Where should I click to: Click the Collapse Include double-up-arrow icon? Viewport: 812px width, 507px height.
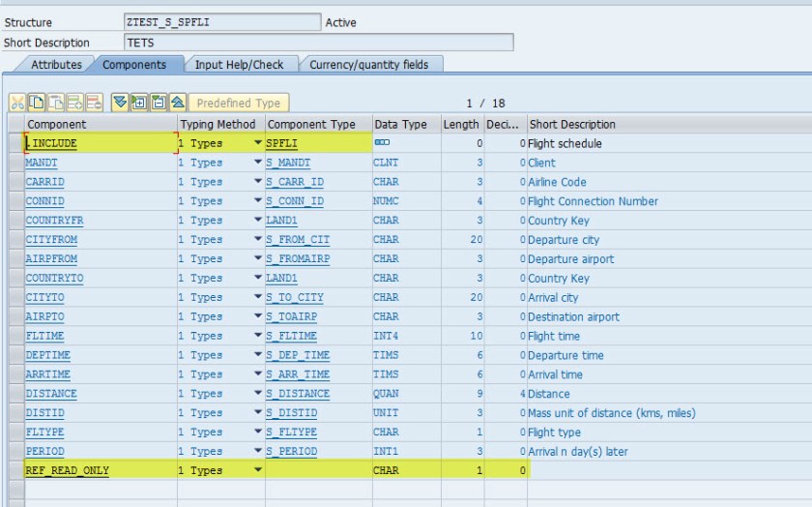point(176,103)
